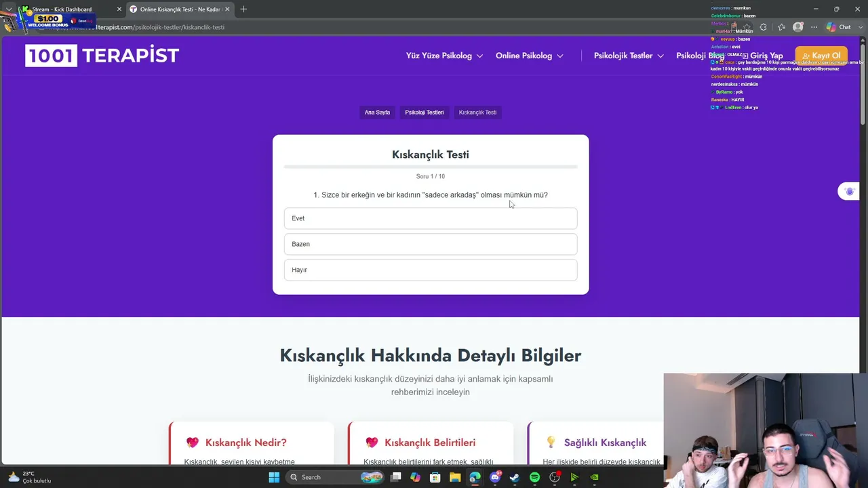The width and height of the screenshot is (868, 488).
Task: Open Microsoft Store from the taskbar
Action: point(435,477)
